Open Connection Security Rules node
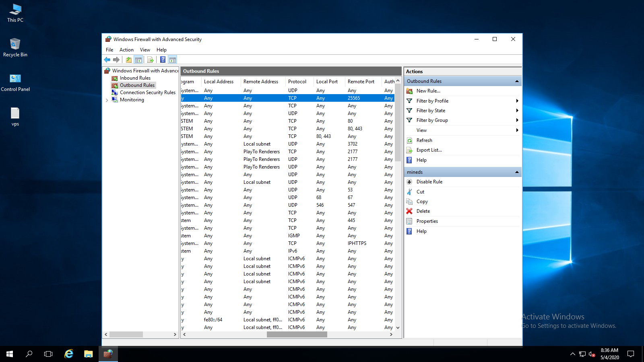 point(147,93)
